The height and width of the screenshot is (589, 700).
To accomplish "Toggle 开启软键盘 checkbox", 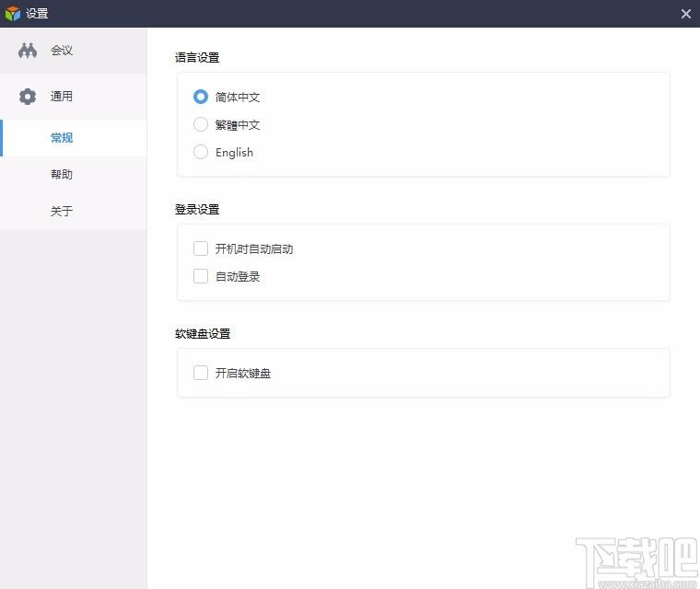I will (201, 373).
